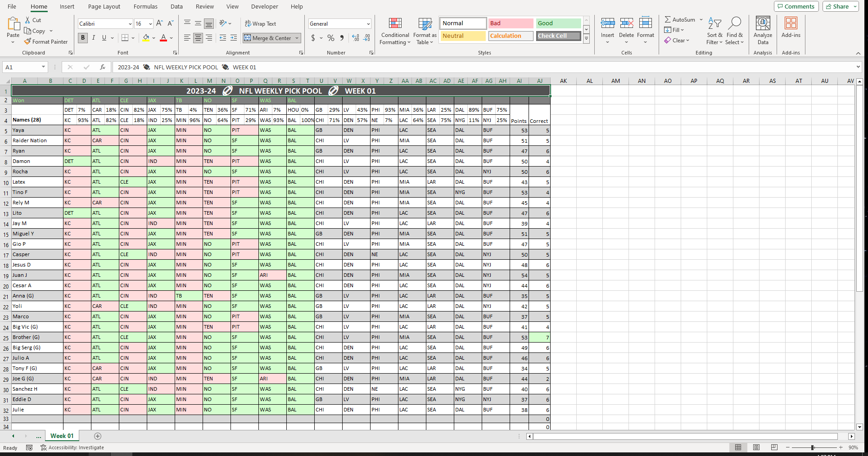Open the Comments pane
The image size is (868, 456).
pos(796,6)
